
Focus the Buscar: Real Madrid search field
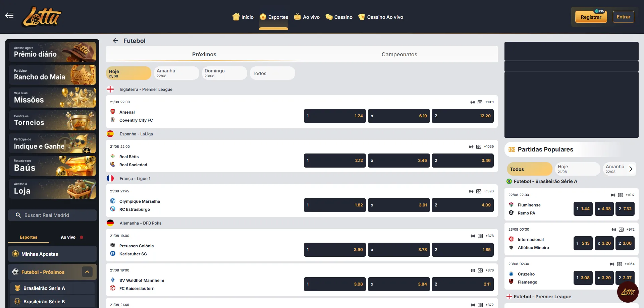point(52,215)
